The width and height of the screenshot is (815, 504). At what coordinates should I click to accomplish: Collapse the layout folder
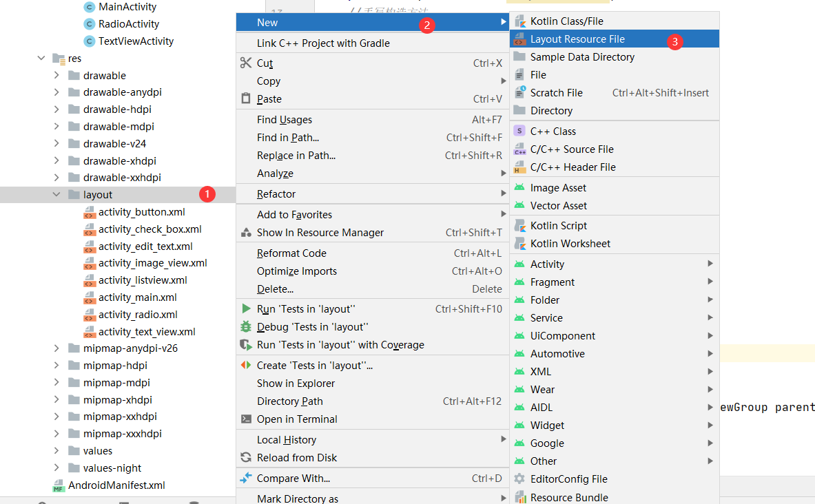tap(56, 195)
